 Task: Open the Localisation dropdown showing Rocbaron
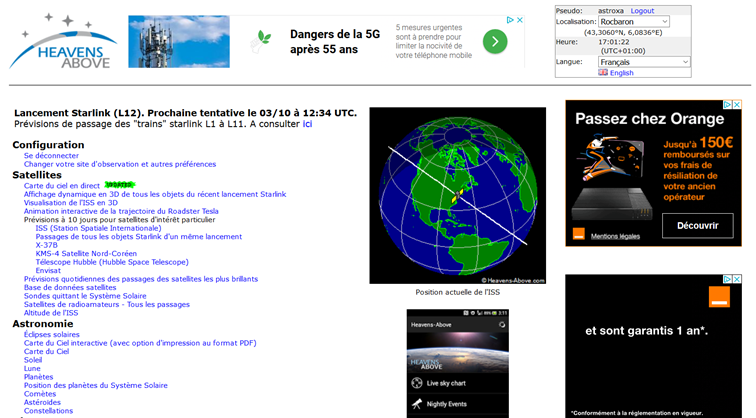634,22
